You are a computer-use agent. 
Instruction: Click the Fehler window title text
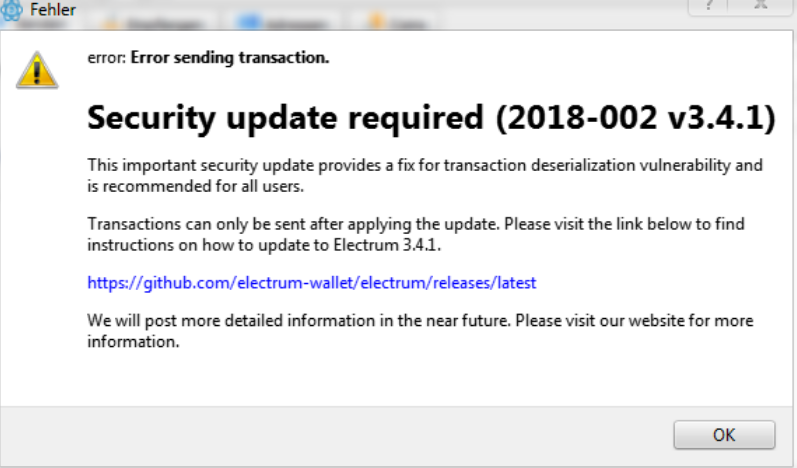[53, 10]
